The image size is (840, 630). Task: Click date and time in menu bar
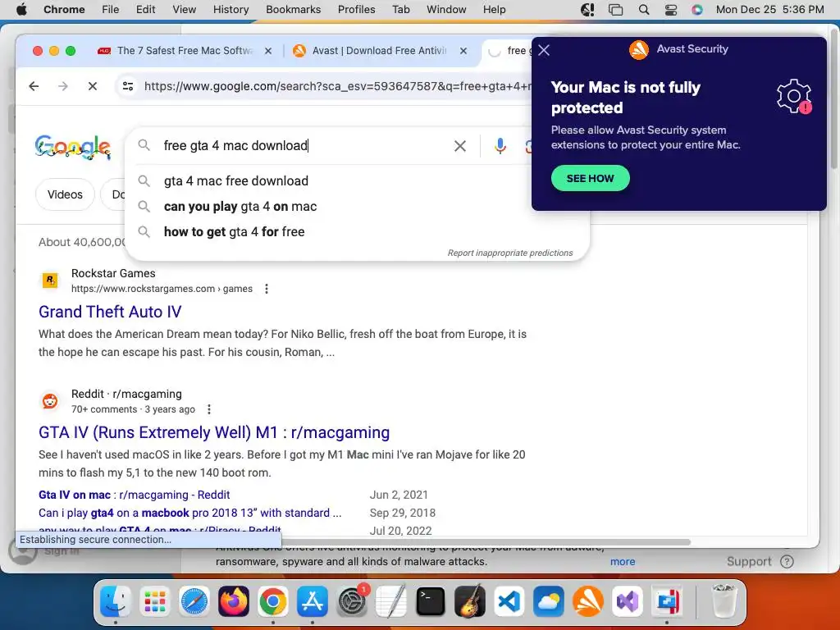pyautogui.click(x=769, y=10)
